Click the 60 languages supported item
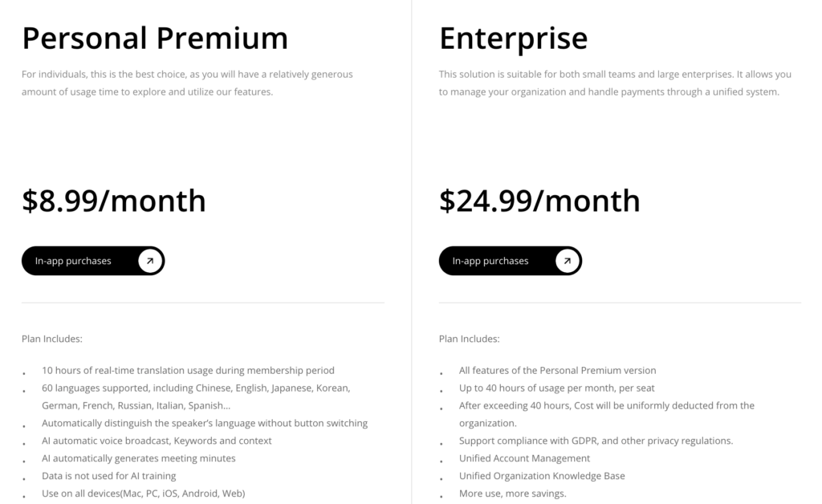Viewport: 822px width, 504px height. click(195, 388)
